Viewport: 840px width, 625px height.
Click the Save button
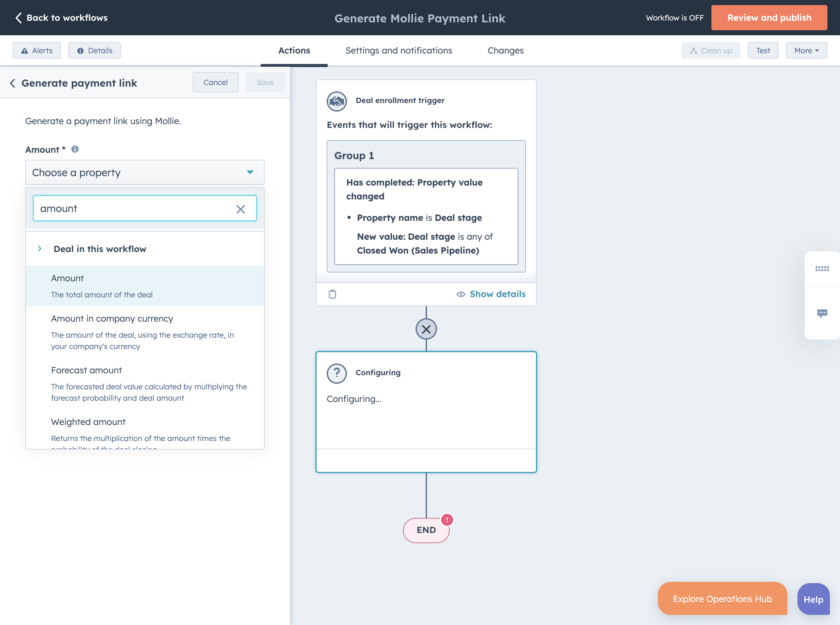(x=265, y=82)
